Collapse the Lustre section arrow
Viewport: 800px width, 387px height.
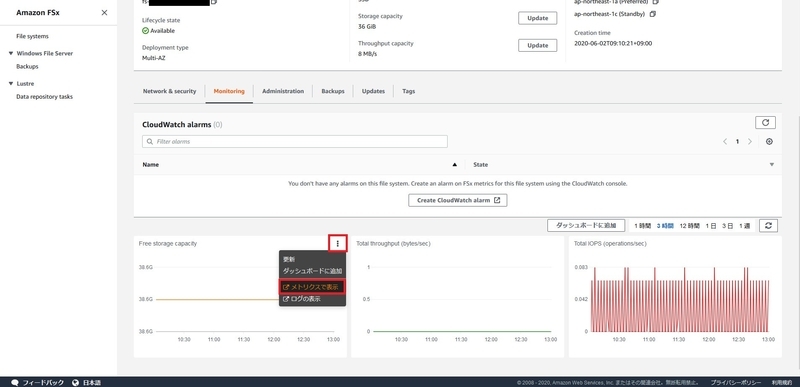coord(11,83)
